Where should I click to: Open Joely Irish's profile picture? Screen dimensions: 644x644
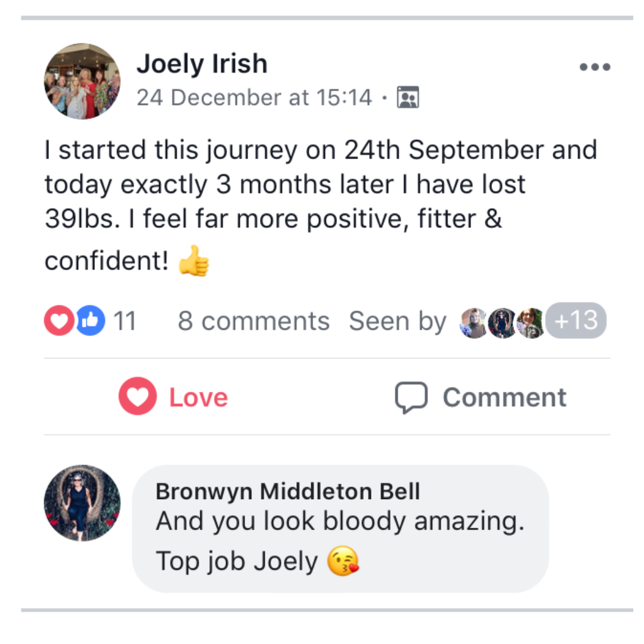pos(82,81)
